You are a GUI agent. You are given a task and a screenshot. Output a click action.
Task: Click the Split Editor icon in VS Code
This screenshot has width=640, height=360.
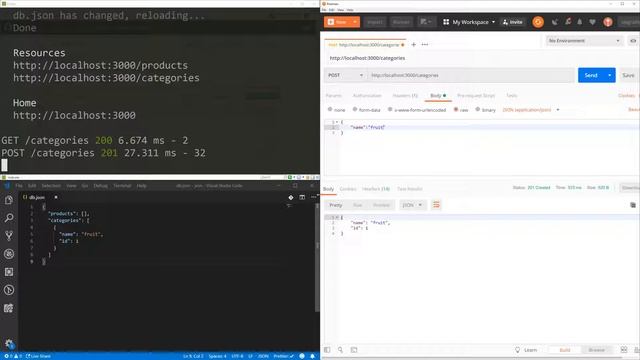302,197
